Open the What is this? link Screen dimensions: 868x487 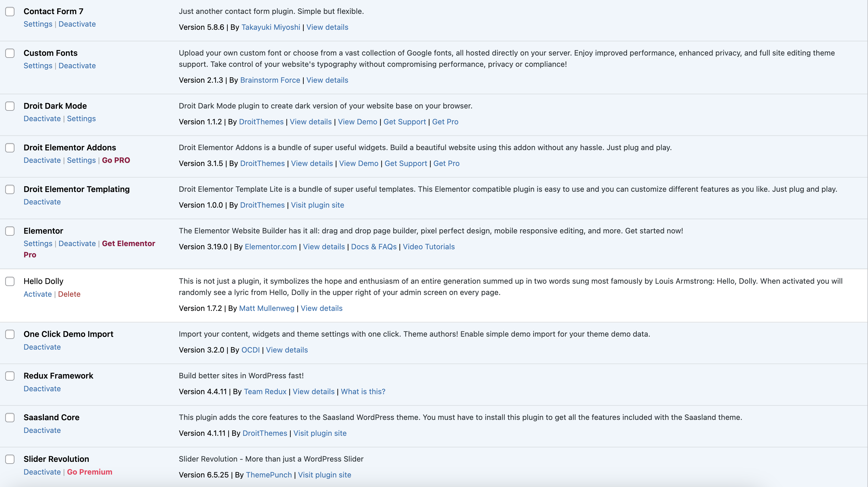[363, 392]
